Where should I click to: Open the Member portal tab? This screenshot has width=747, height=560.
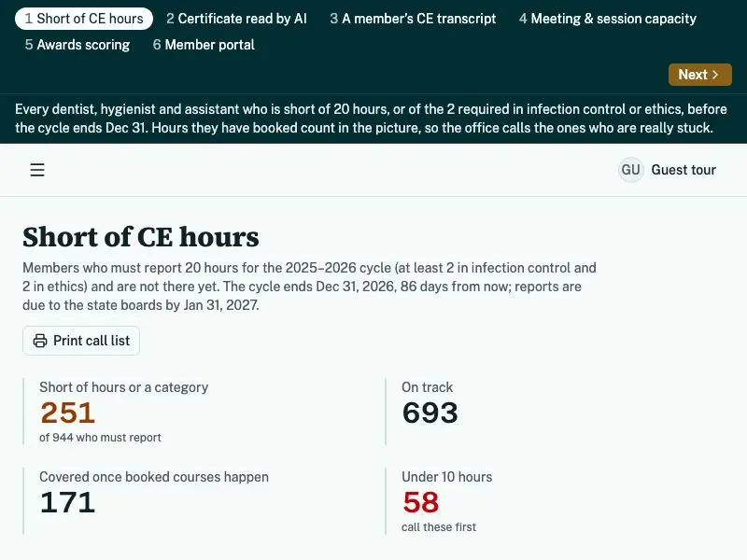(x=204, y=45)
